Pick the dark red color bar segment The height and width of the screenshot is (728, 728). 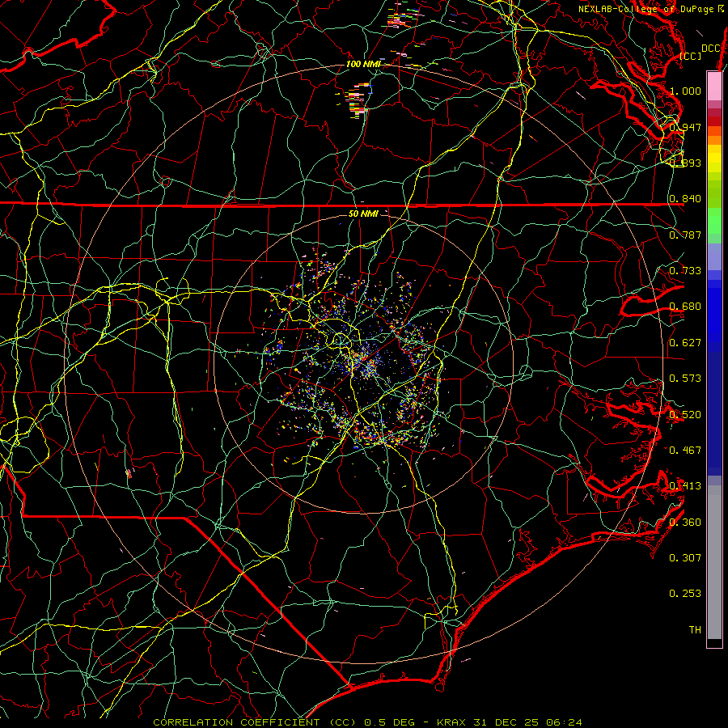tap(714, 121)
